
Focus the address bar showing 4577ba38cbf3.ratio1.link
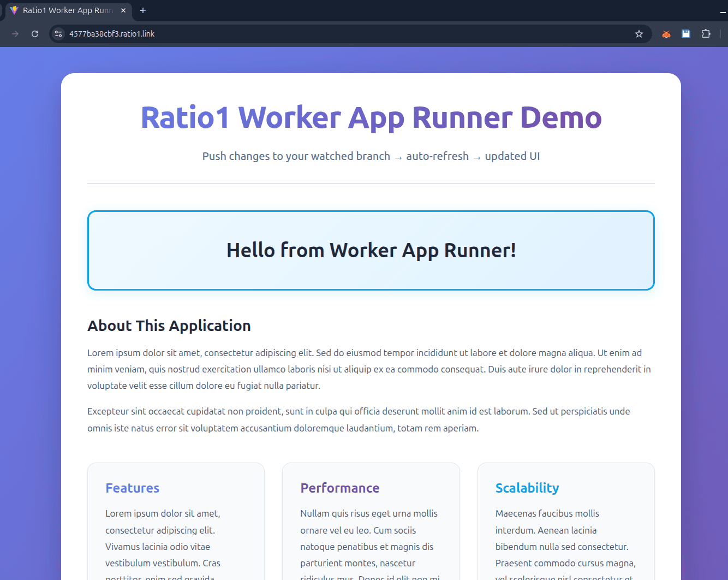[349, 34]
